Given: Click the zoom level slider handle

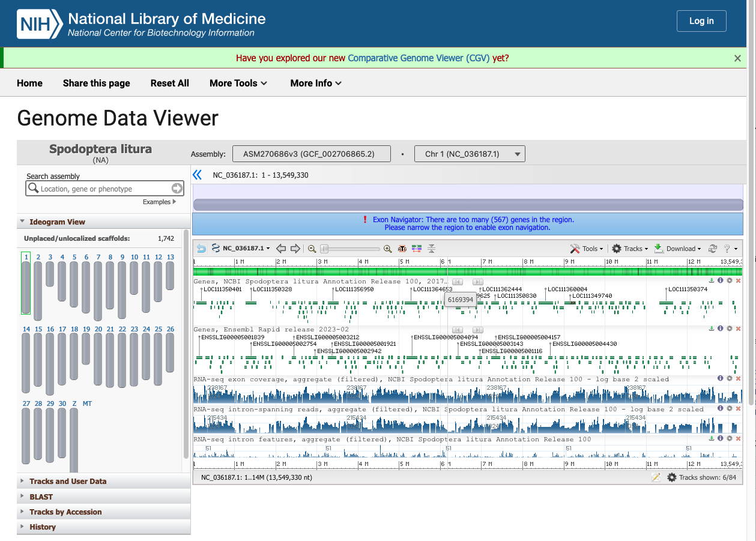Looking at the screenshot, I should click(324, 249).
